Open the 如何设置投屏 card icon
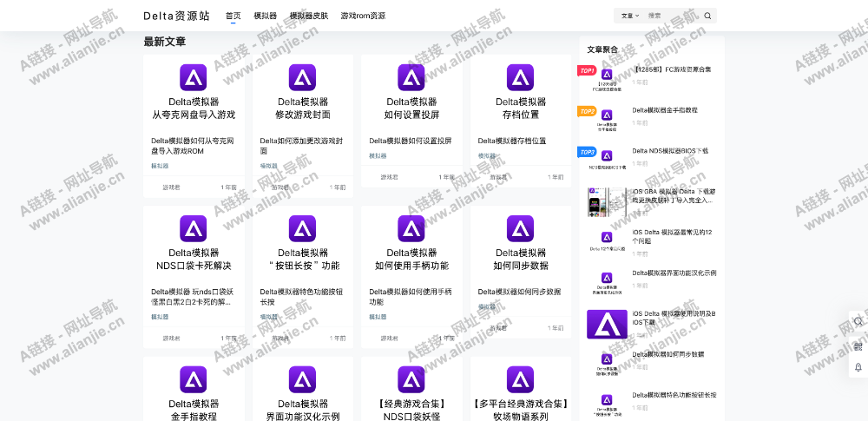Viewport: 868px width, 421px height. (411, 77)
